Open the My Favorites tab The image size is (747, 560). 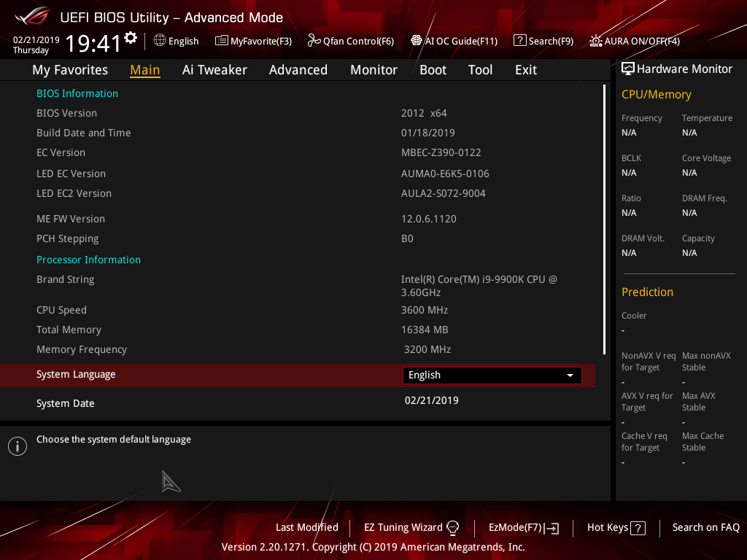click(70, 70)
